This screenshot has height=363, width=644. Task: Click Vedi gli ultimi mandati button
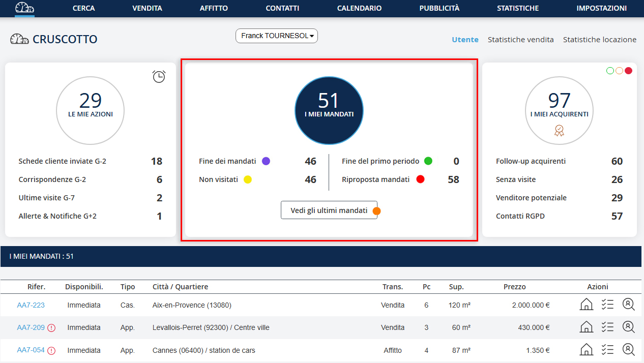point(329,210)
